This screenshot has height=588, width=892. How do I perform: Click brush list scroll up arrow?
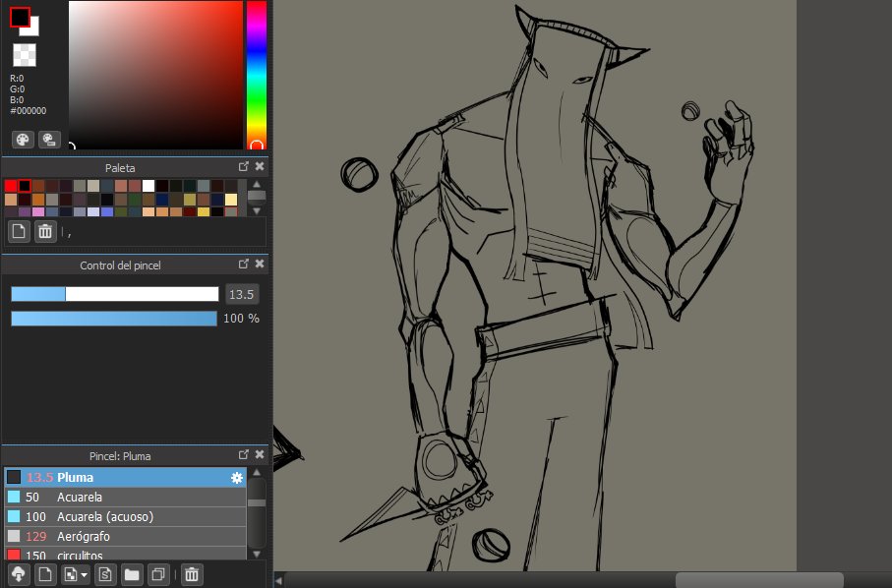pyautogui.click(x=257, y=473)
